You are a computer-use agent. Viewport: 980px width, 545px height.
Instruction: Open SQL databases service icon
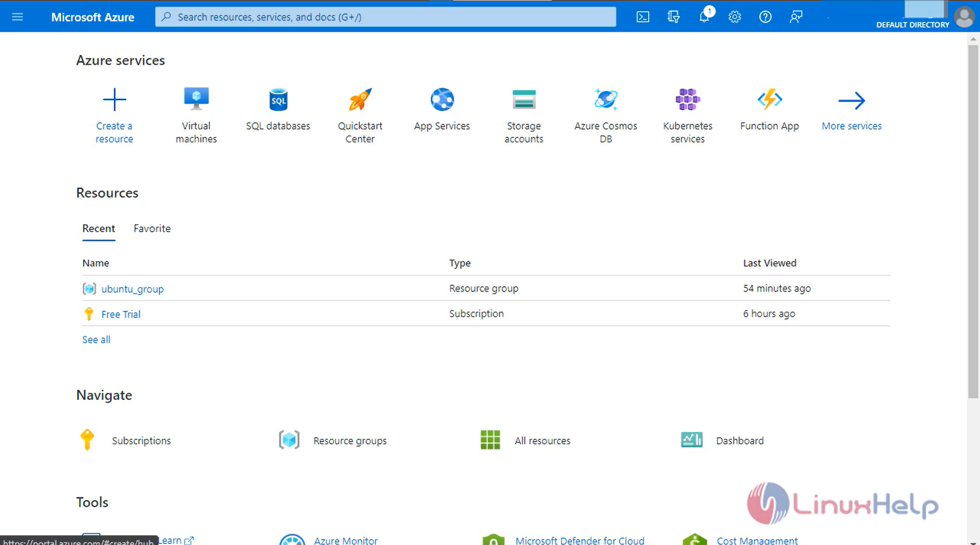tap(278, 100)
